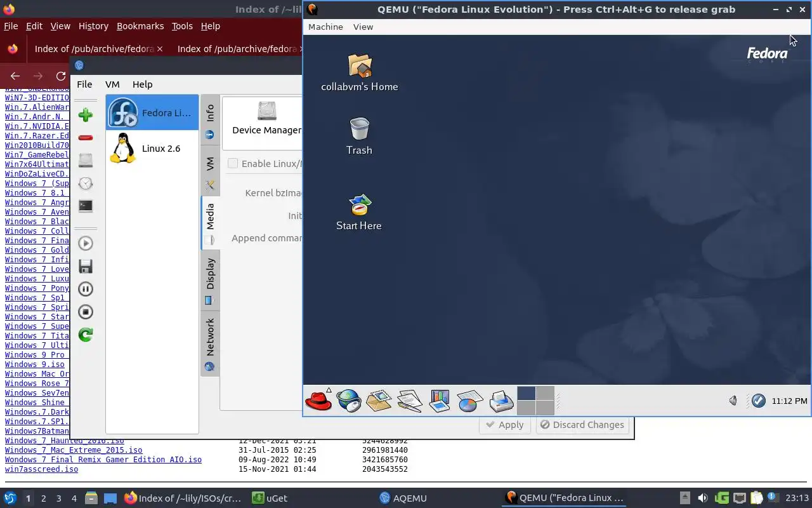Go back with the Firefox back arrow
The image size is (812, 508).
pyautogui.click(x=15, y=76)
